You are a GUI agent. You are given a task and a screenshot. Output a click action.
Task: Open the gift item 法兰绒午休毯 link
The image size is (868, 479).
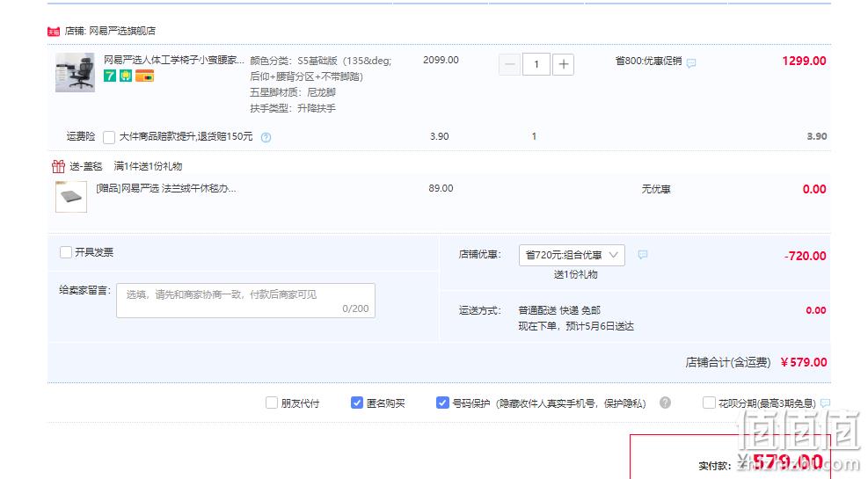point(166,189)
